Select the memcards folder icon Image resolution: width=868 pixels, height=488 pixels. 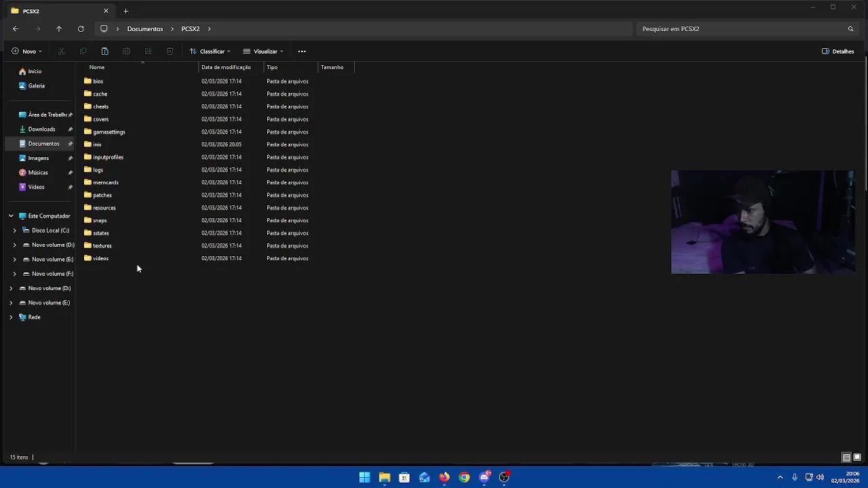pyautogui.click(x=87, y=182)
